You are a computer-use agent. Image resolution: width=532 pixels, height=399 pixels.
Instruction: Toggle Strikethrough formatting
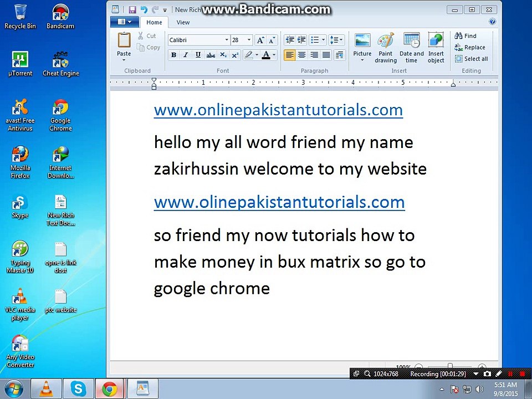click(x=211, y=55)
